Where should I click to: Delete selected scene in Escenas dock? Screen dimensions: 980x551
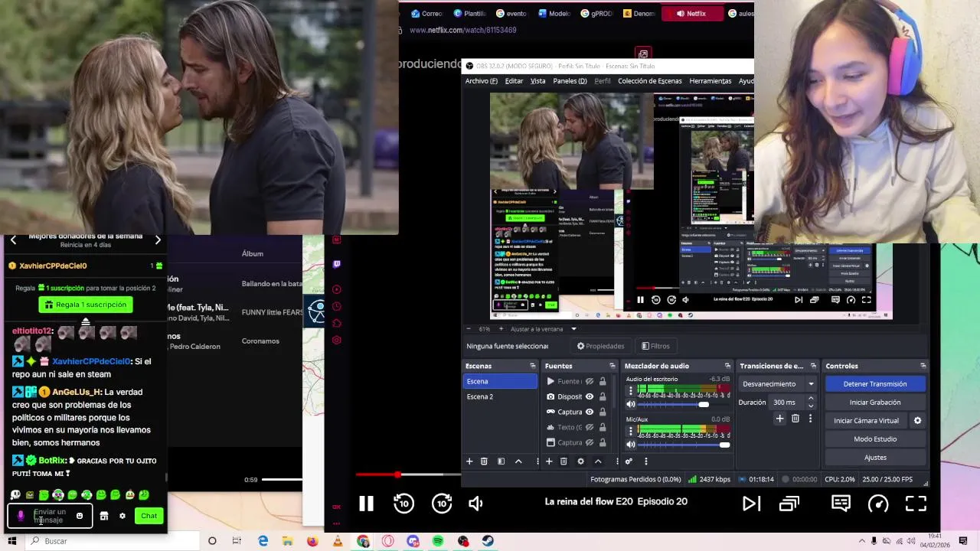point(484,461)
